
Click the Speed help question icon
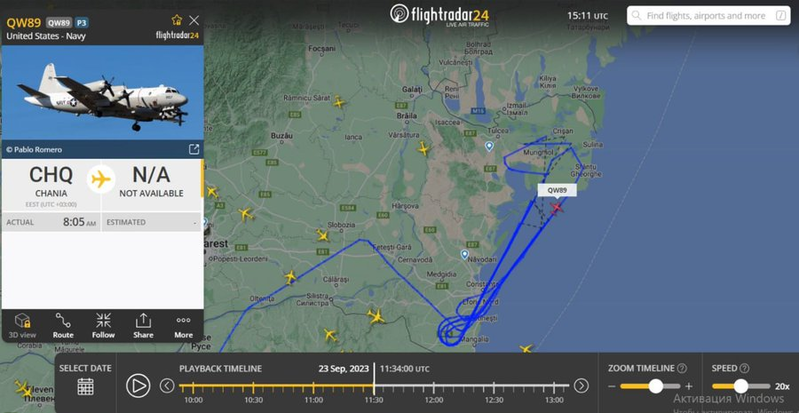point(744,368)
